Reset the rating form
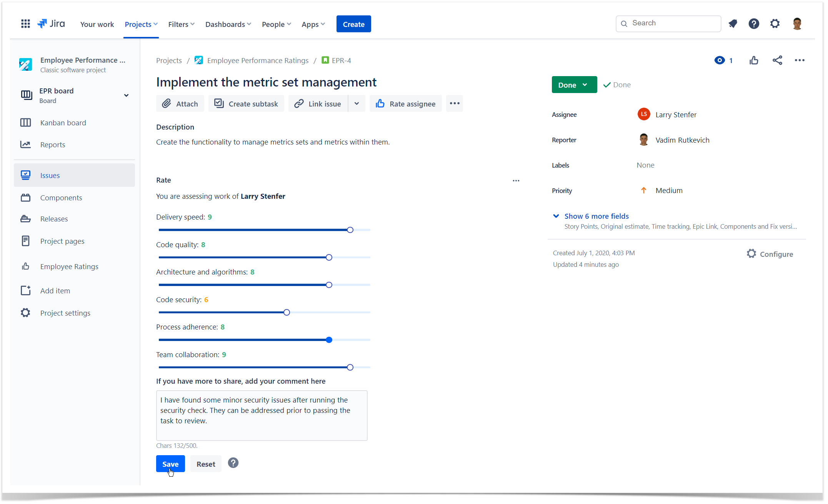 click(206, 464)
